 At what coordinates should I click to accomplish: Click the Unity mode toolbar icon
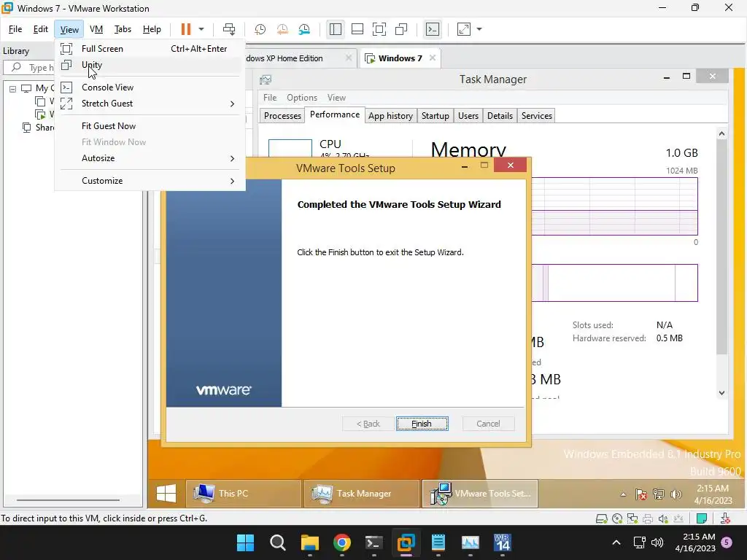point(401,29)
